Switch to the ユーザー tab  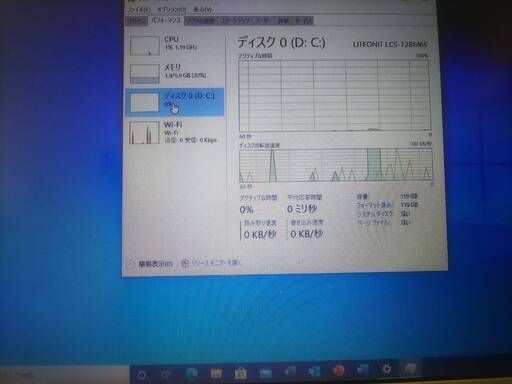[264, 21]
